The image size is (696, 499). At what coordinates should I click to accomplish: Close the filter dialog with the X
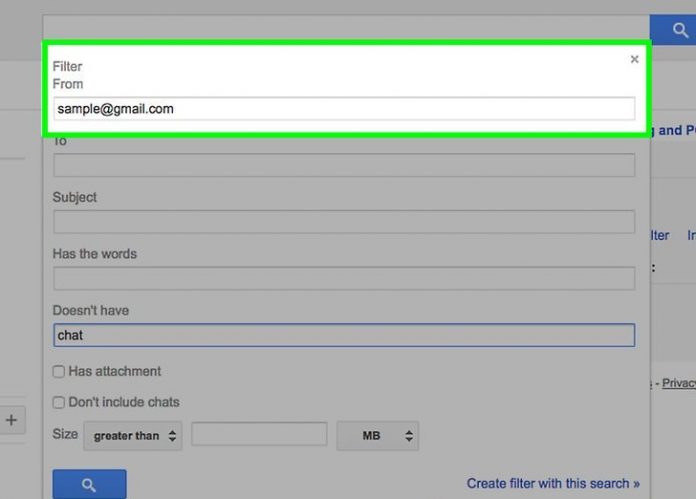click(x=634, y=60)
